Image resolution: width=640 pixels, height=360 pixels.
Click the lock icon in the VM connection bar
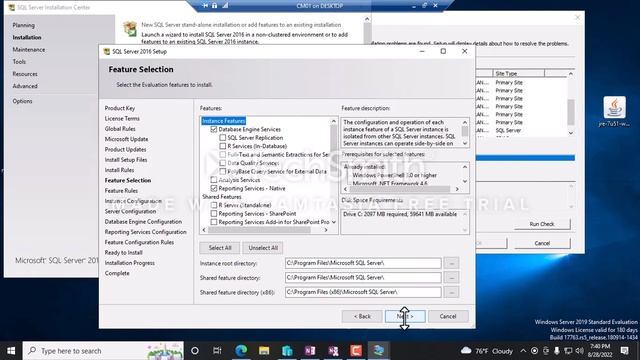pos(214,5)
